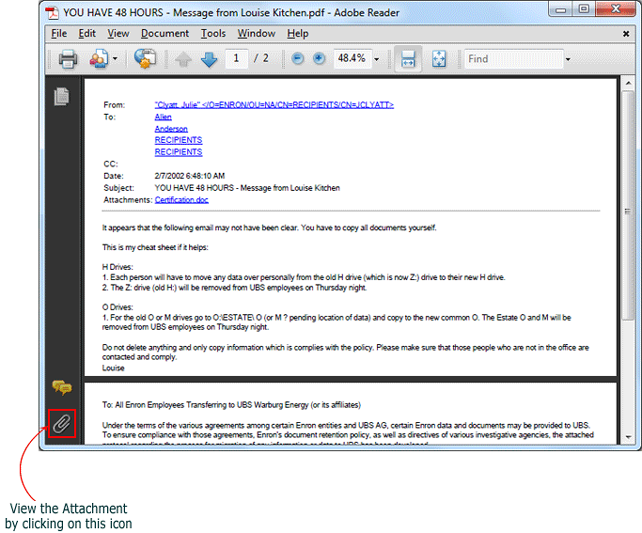This screenshot has height=533, width=642.
Task: Open the View menu
Action: 118,34
